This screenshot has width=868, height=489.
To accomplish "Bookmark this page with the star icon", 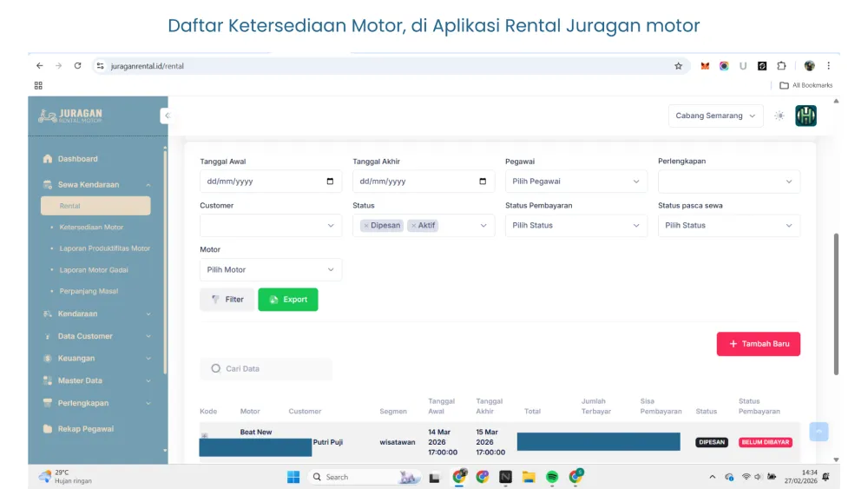I will click(679, 66).
